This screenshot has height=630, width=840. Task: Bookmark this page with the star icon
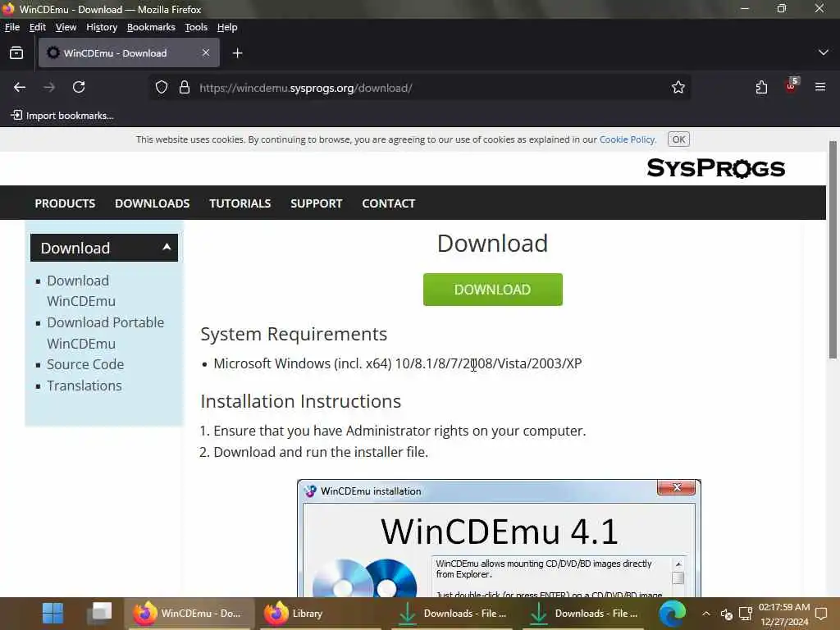(x=678, y=87)
